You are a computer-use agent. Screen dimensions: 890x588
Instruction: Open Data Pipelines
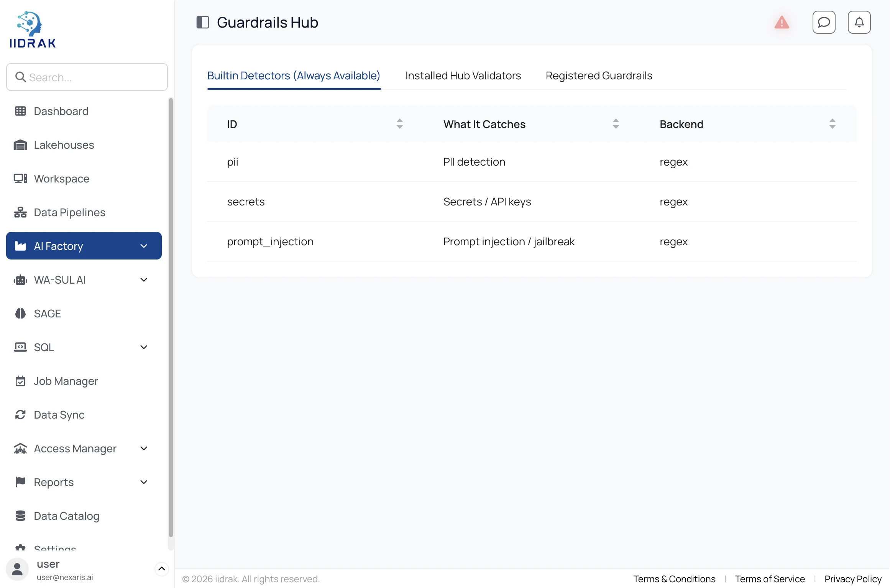click(84, 212)
